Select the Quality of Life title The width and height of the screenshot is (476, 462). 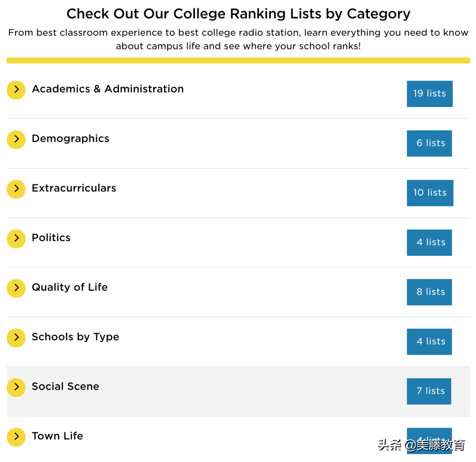(x=70, y=287)
